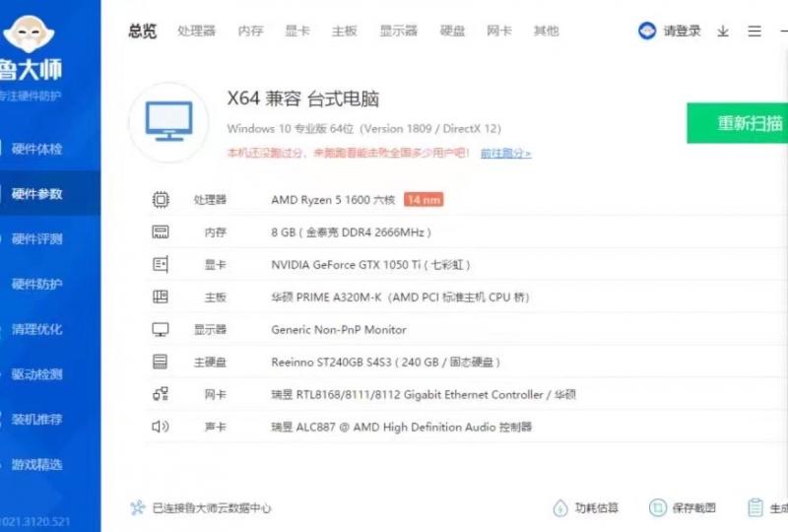The height and width of the screenshot is (532, 788).
Task: Click the RTL8168/8111/8112 Gigabit Ethernet text
Action: click(424, 394)
